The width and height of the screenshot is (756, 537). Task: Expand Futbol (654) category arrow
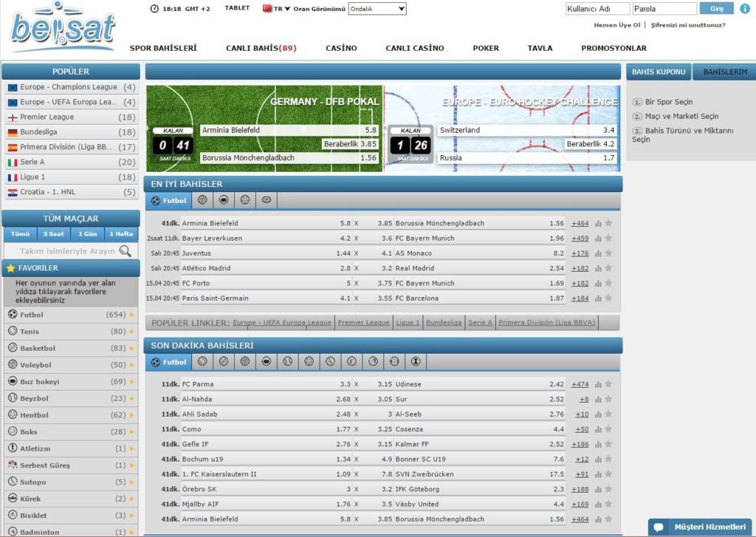[x=132, y=315]
